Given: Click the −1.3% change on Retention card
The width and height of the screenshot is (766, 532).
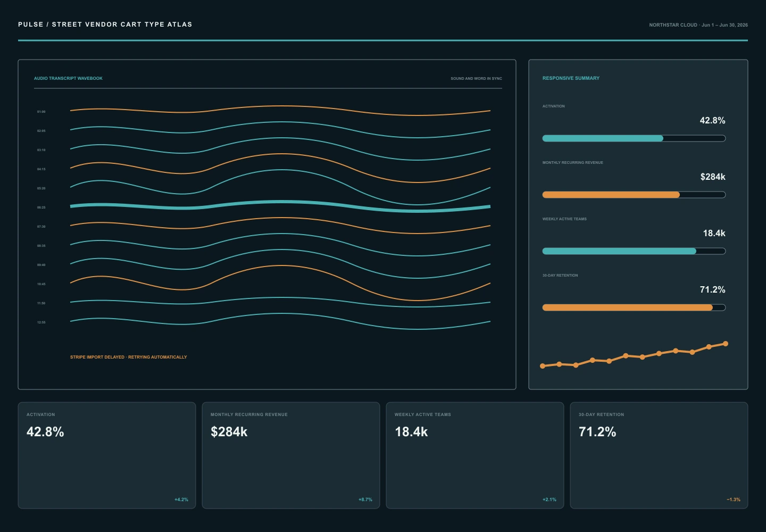Looking at the screenshot, I should click(x=734, y=500).
